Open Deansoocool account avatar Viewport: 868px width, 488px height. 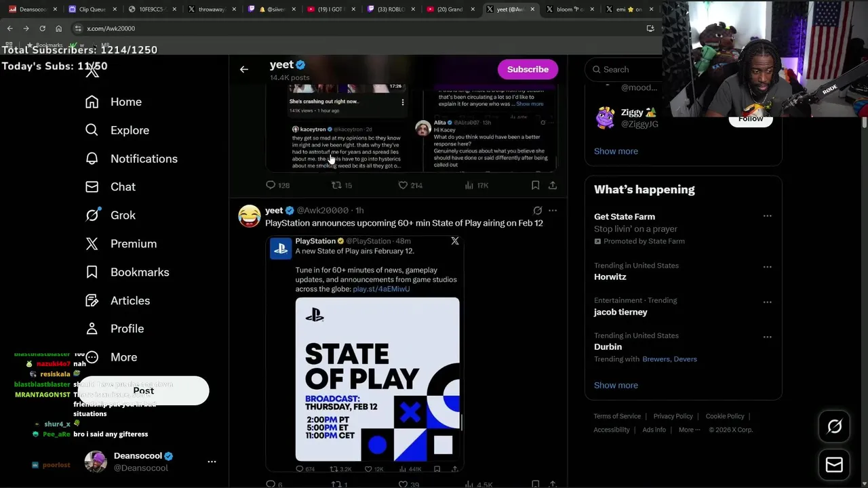point(96,462)
